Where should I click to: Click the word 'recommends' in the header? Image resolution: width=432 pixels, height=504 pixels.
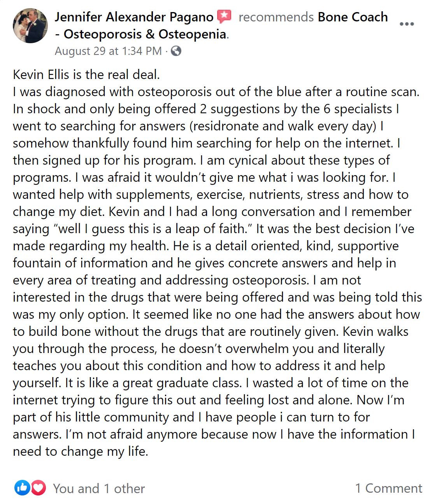tap(276, 17)
